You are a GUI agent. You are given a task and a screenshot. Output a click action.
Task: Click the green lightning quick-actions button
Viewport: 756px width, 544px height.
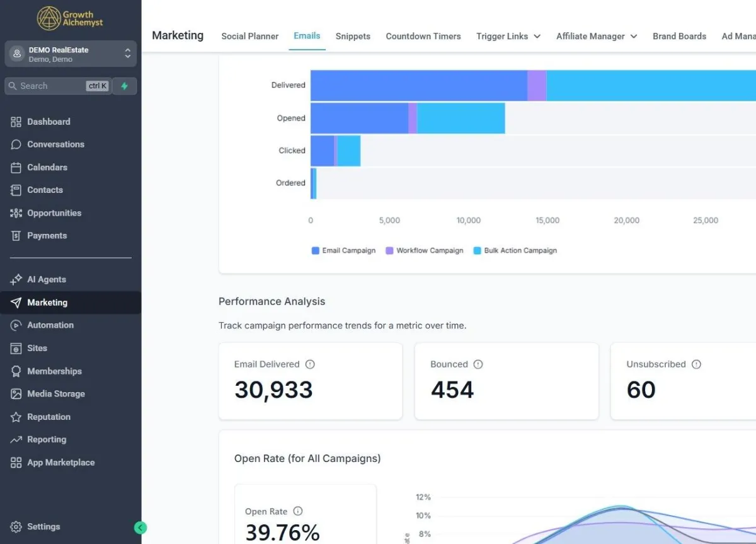125,86
